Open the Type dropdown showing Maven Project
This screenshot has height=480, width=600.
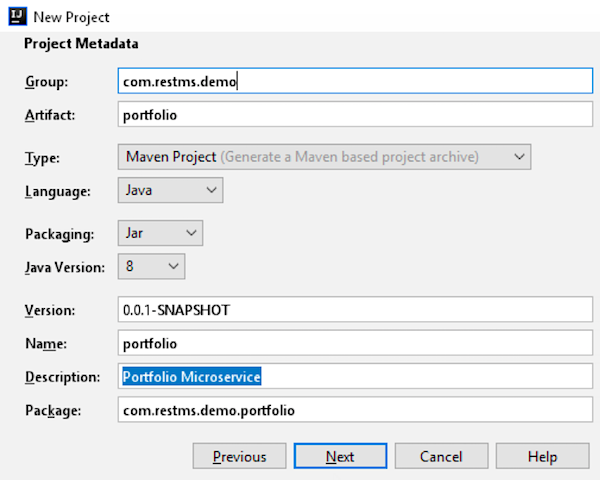324,157
